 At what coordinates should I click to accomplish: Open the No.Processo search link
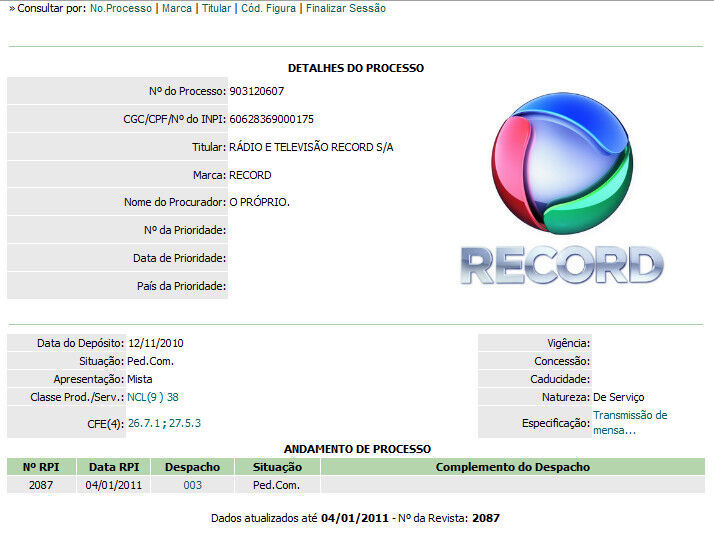click(x=121, y=8)
